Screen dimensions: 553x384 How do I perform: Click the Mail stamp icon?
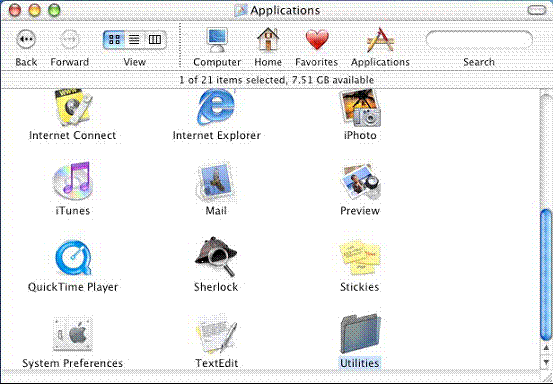point(216,182)
